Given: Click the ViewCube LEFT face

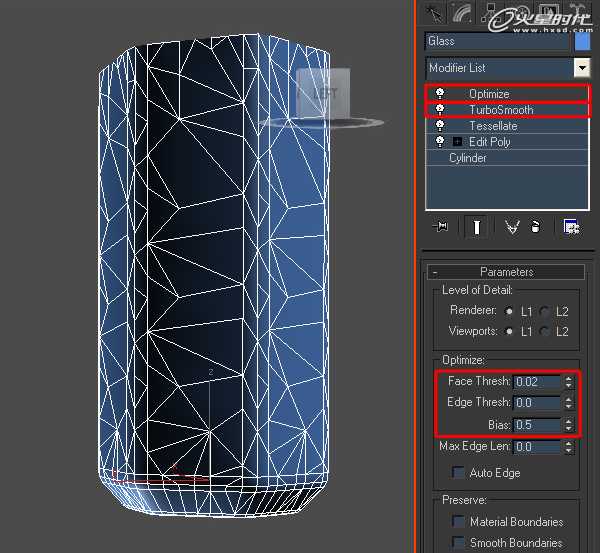Looking at the screenshot, I should (x=323, y=93).
